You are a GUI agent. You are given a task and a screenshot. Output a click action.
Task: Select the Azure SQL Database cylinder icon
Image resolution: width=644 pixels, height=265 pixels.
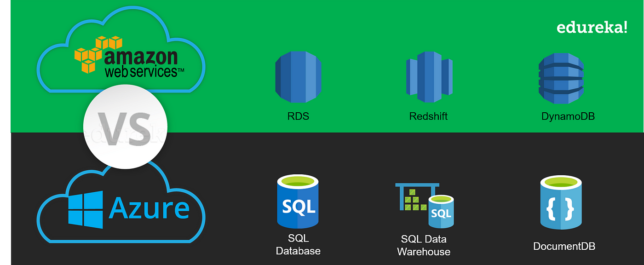click(x=298, y=202)
